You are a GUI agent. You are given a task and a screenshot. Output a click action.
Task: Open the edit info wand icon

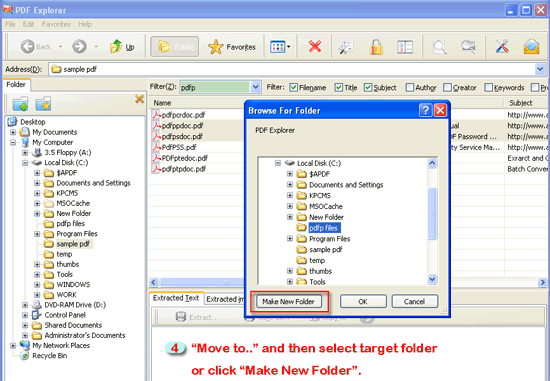[346, 47]
